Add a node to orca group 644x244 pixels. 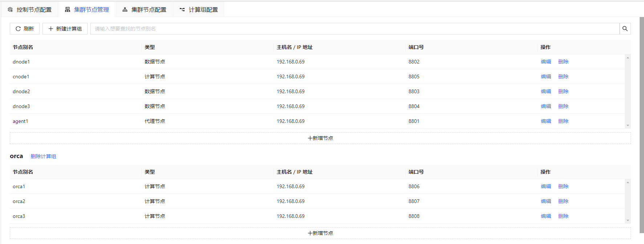pyautogui.click(x=320, y=233)
